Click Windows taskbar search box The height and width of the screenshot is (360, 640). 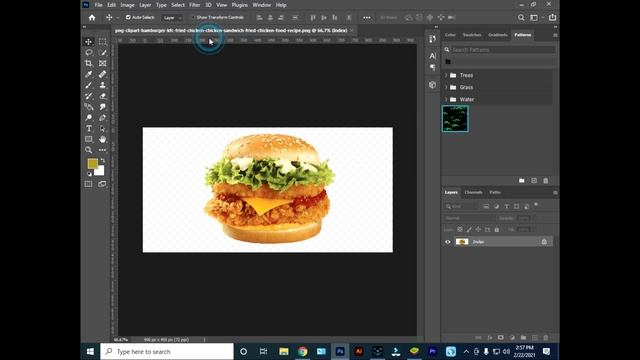(x=167, y=351)
